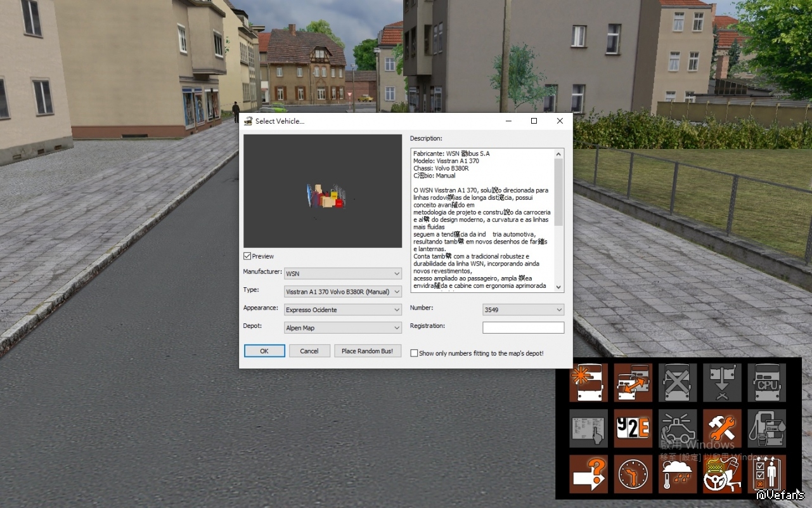Screen dimensions: 812x508
Task: Click the 'Chassi: Volvo B380R' description line
Action: tap(441, 169)
